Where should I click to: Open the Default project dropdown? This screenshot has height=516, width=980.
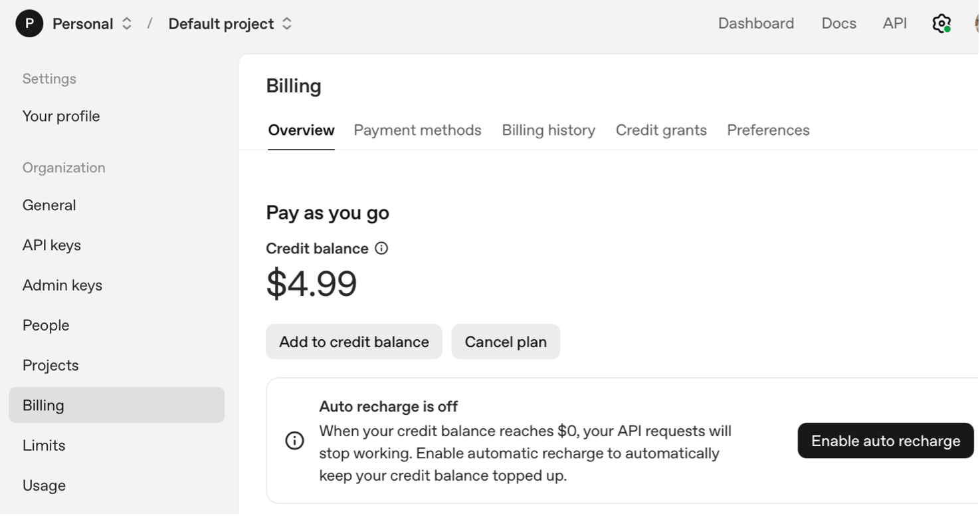[x=286, y=24]
